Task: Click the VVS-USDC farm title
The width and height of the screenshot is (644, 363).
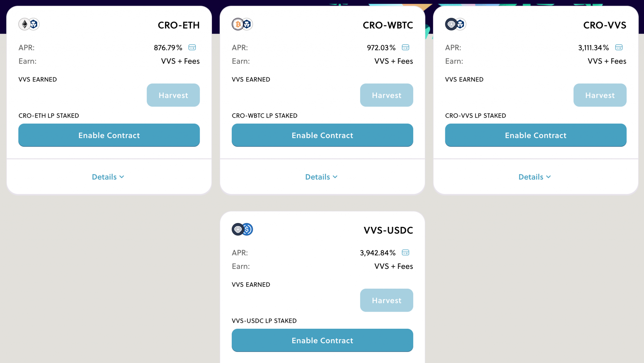Action: click(388, 230)
